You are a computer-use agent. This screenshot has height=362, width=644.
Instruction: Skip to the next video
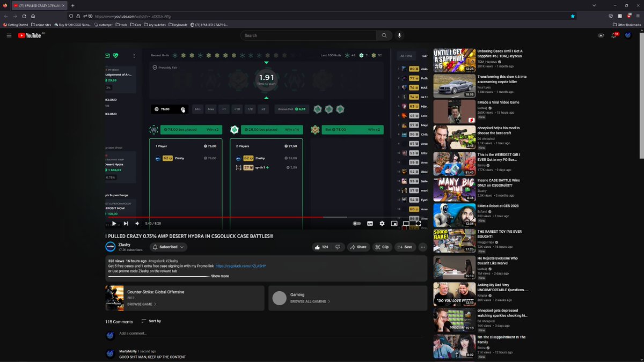[126, 224]
